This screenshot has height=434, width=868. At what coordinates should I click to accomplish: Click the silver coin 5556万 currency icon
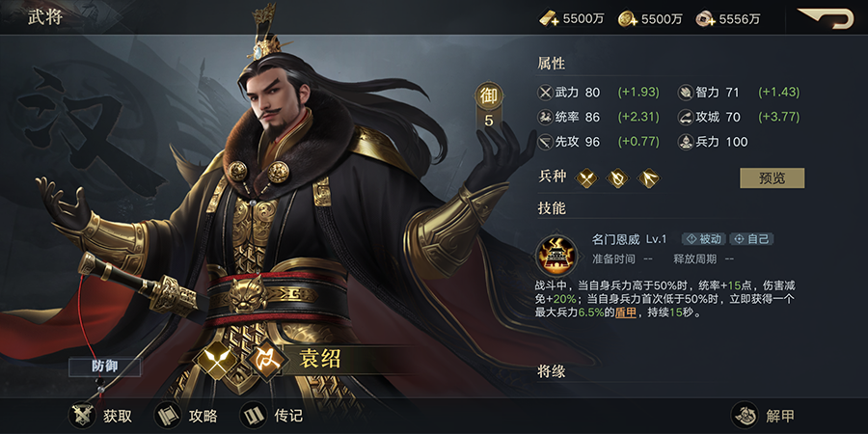[706, 19]
